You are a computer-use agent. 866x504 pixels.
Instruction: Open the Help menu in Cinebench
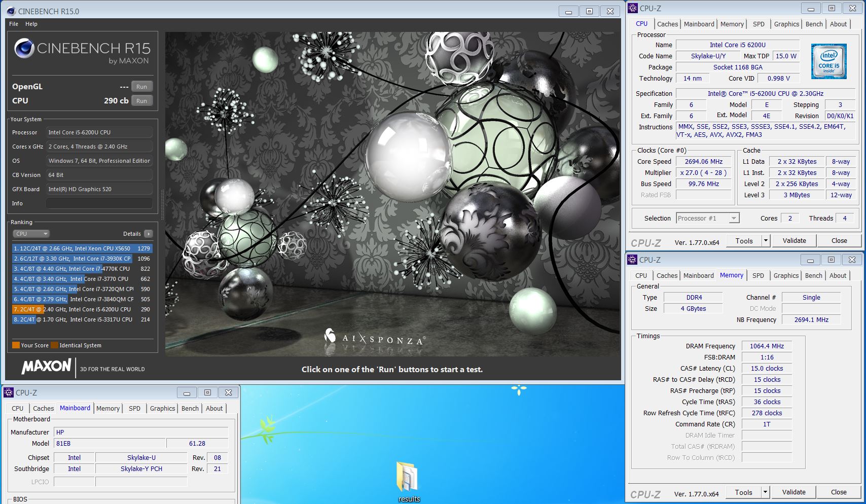pos(31,24)
